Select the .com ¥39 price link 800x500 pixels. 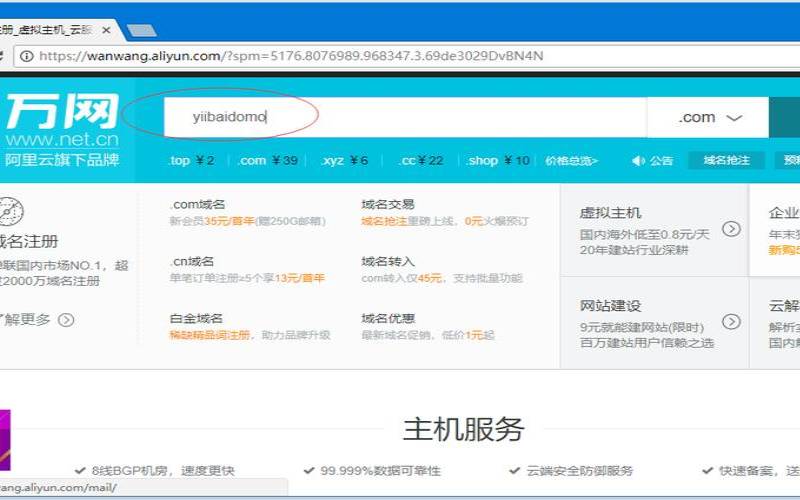click(268, 161)
